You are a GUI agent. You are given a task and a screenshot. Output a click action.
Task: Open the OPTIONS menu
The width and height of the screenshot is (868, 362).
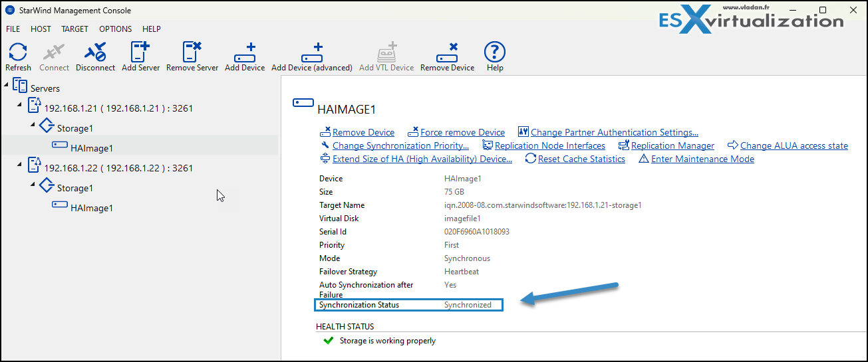tap(115, 29)
